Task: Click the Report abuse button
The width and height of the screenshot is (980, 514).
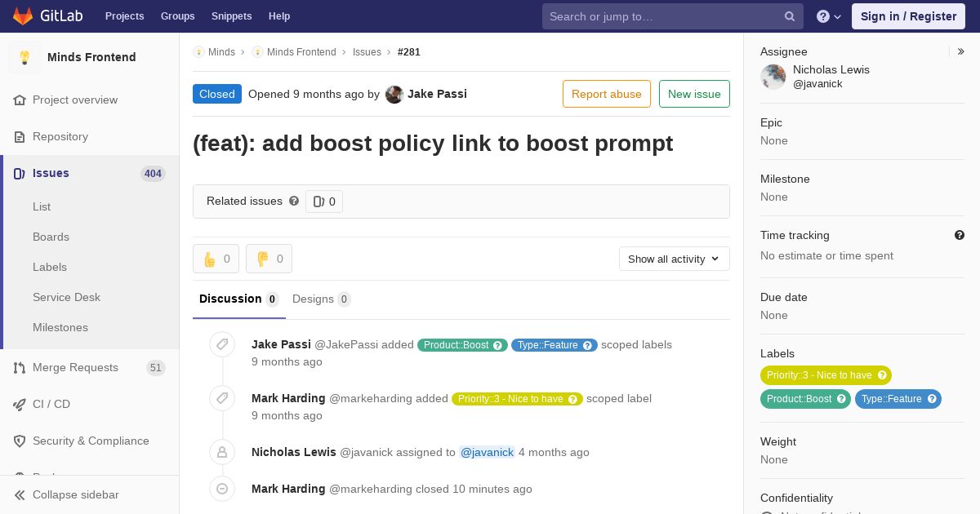Action: click(607, 94)
